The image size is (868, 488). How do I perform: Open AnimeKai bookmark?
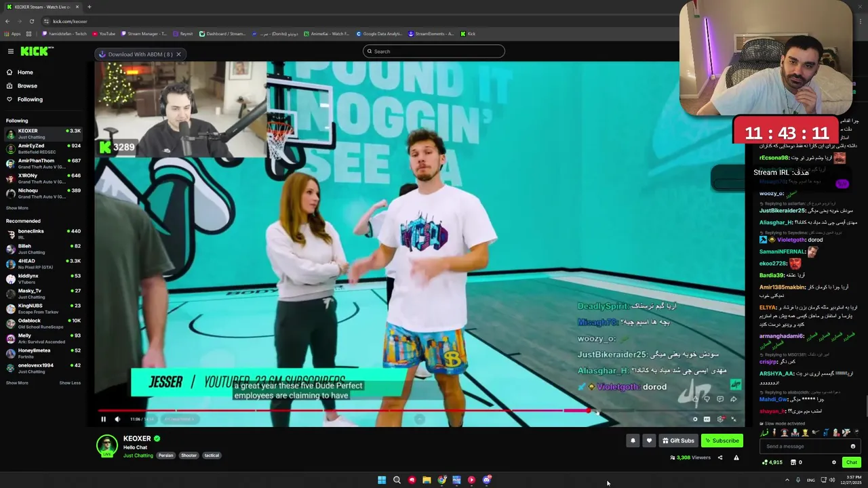click(x=327, y=33)
